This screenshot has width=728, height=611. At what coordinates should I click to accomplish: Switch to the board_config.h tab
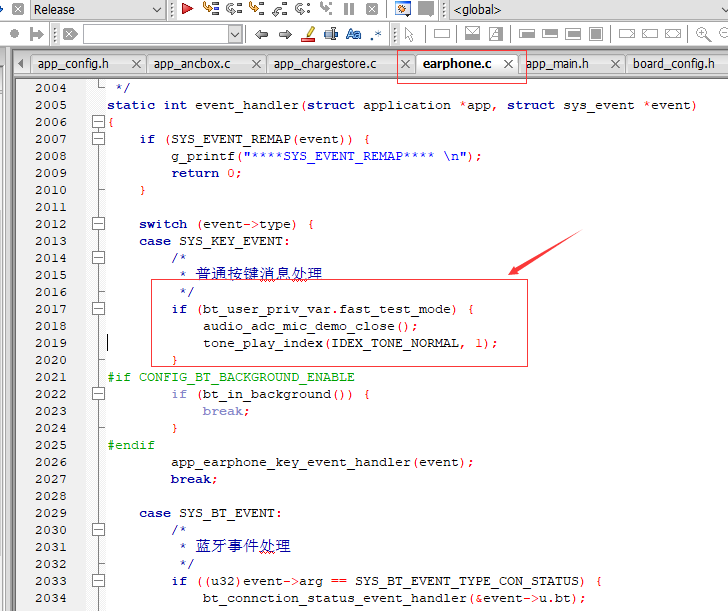click(674, 64)
